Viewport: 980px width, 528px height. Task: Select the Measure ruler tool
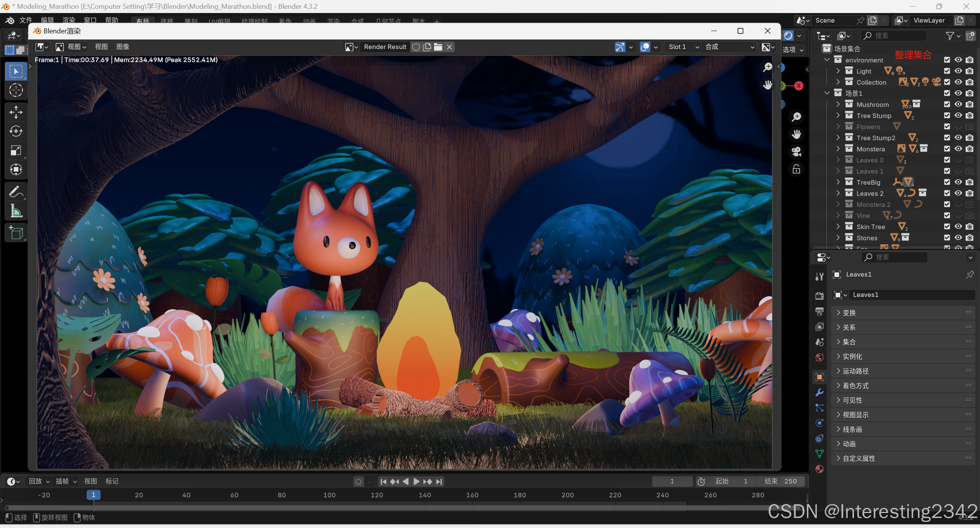click(x=16, y=211)
